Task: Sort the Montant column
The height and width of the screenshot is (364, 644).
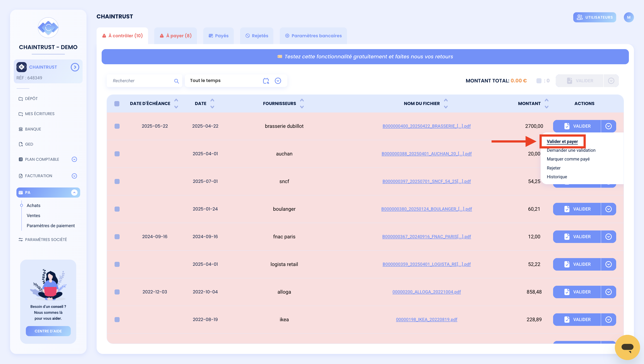Action: click(547, 103)
